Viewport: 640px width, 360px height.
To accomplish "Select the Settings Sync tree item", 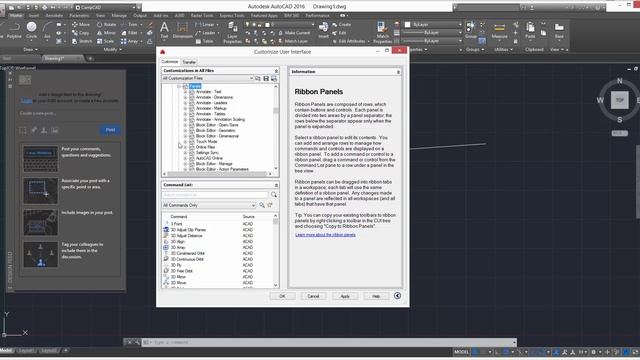I will pyautogui.click(x=207, y=153).
